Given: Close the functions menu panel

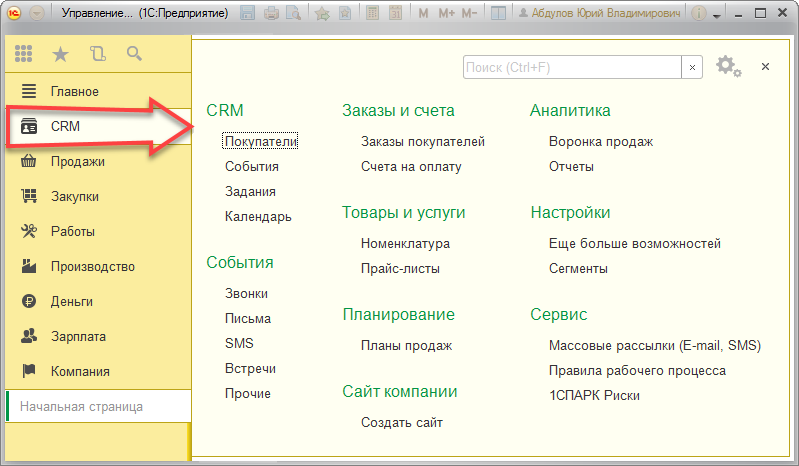Looking at the screenshot, I should [x=765, y=67].
